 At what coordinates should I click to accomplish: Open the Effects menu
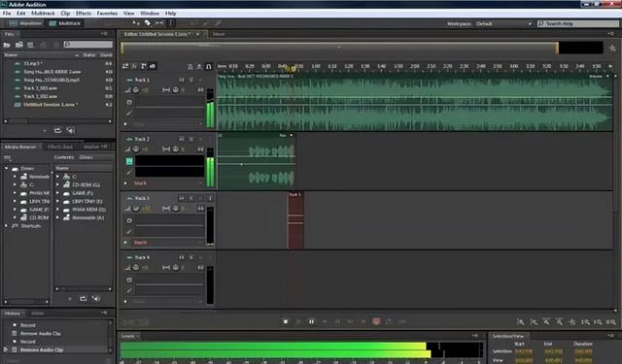tap(84, 13)
